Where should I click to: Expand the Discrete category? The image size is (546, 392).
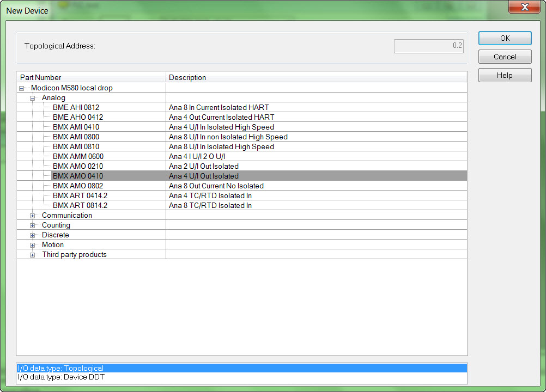click(x=32, y=235)
